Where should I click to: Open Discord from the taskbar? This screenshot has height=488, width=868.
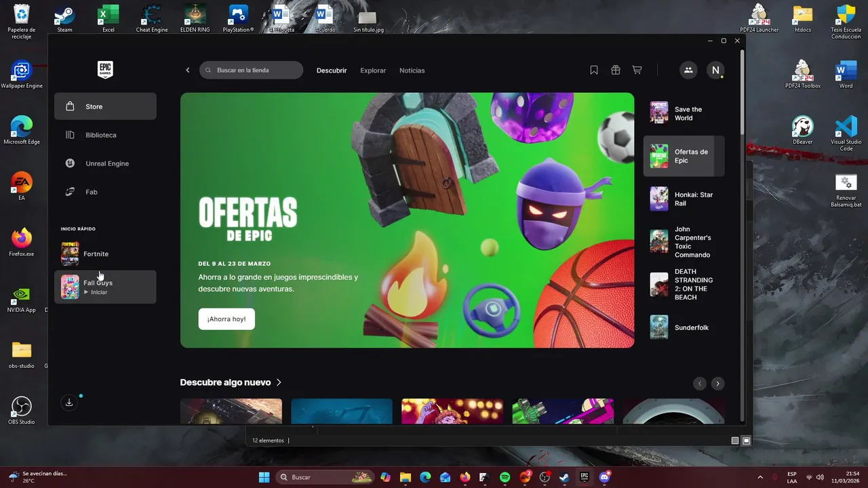(604, 477)
